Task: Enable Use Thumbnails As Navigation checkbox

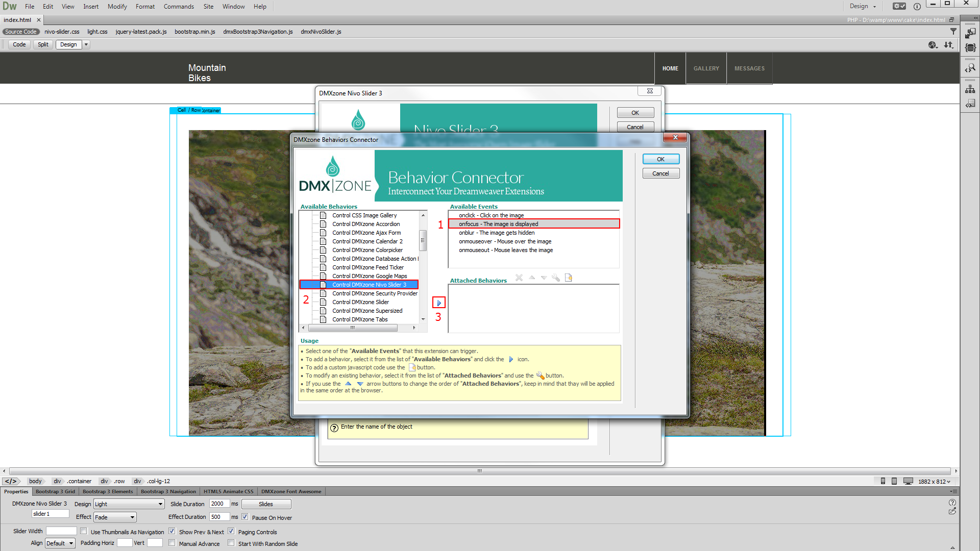Action: click(x=84, y=531)
